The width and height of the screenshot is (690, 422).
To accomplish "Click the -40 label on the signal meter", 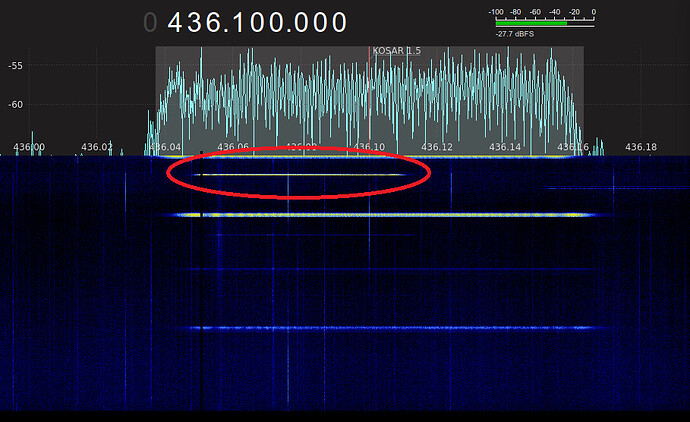I will coord(554,12).
